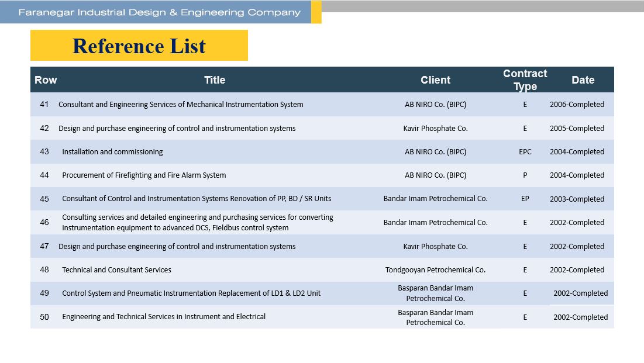This screenshot has height=363, width=644.
Task: Select the Mechanical Instrumentation System title in row 41
Action: pyautogui.click(x=181, y=104)
